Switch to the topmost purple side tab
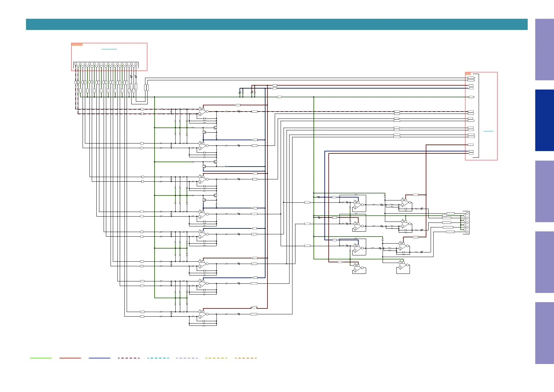The width and height of the screenshot is (554, 392). point(544,49)
